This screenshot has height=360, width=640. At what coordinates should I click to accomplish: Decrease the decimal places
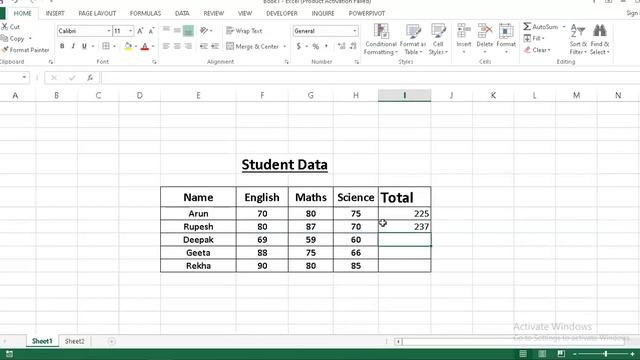(x=353, y=47)
